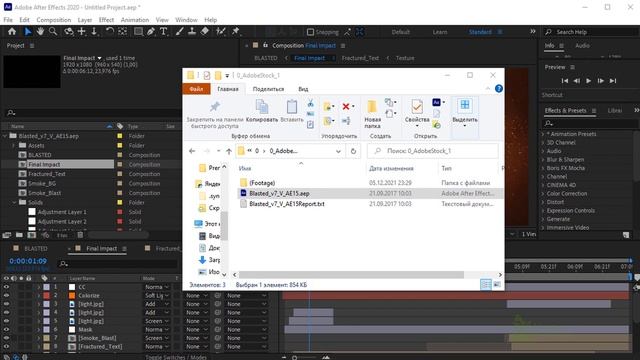Toggle the Details view button in Explorer
The height and width of the screenshot is (360, 640).
[x=486, y=284]
